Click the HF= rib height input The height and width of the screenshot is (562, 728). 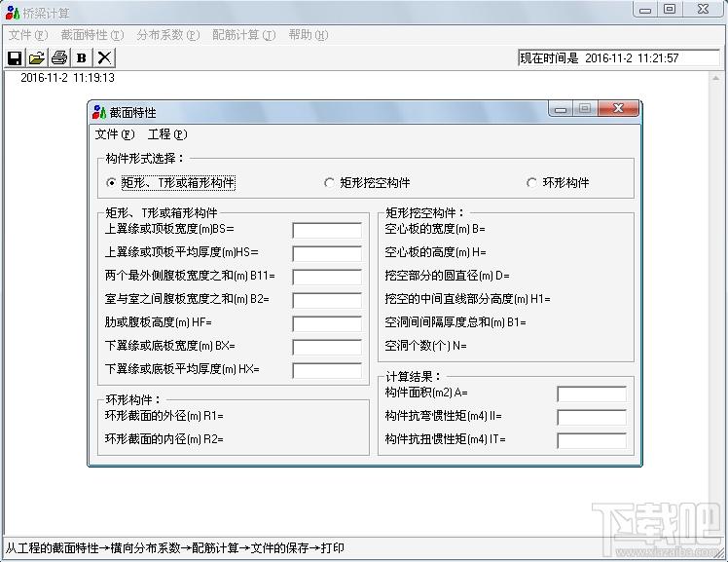pyautogui.click(x=327, y=323)
